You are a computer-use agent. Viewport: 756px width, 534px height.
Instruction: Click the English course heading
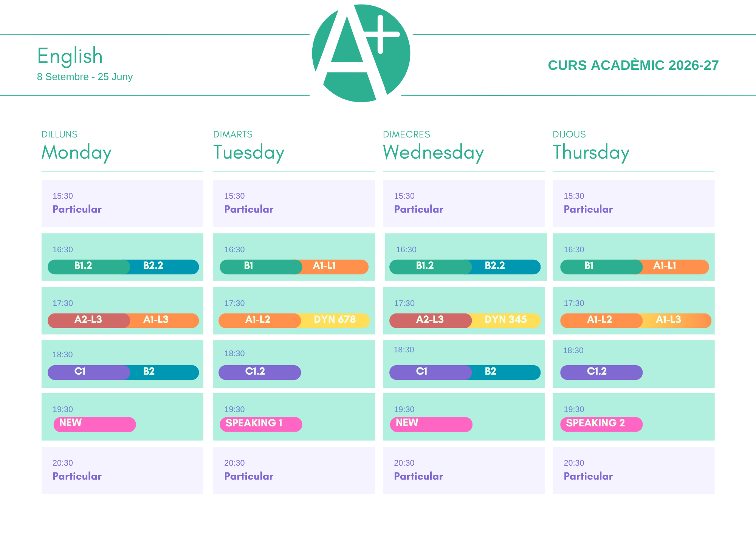[x=70, y=56]
